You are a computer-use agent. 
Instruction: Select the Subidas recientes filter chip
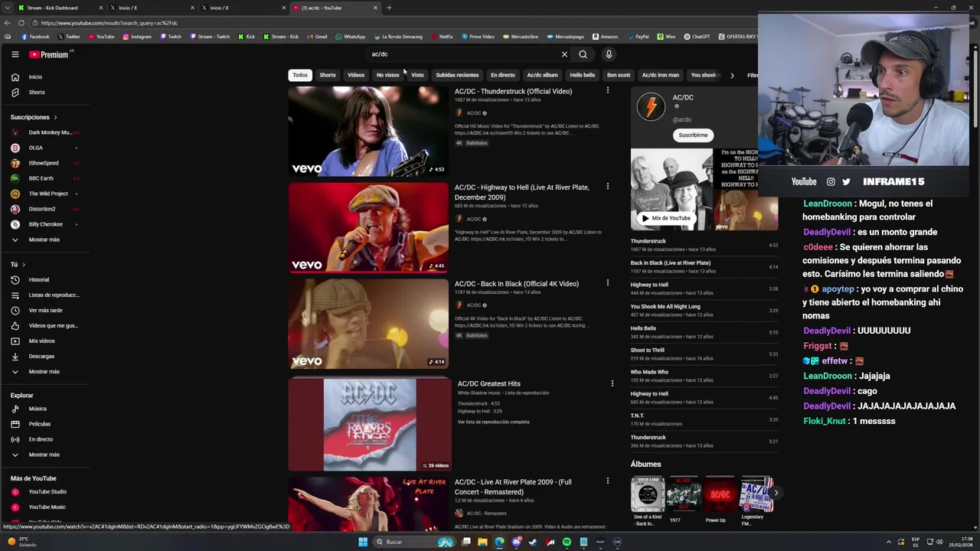coord(457,75)
